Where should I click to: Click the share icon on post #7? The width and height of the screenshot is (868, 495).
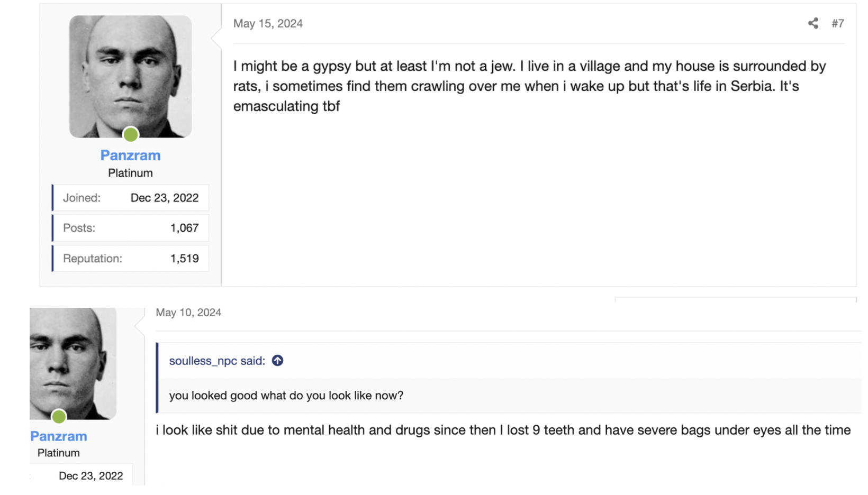pyautogui.click(x=813, y=23)
